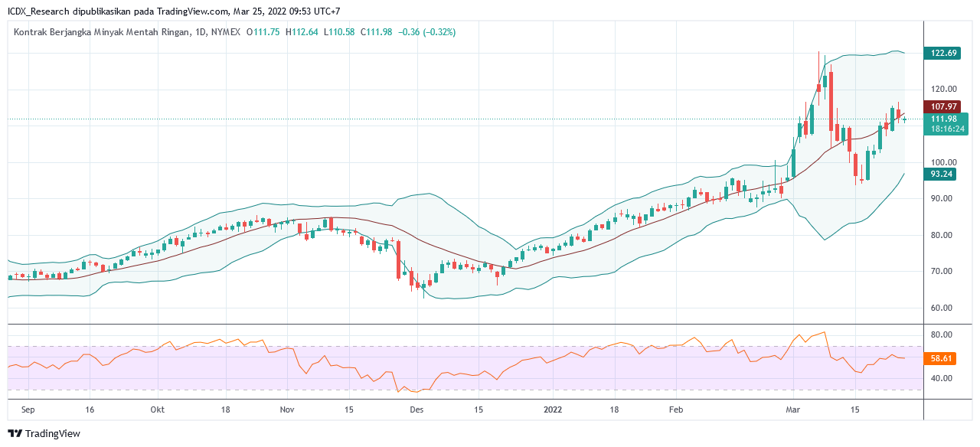Image resolution: width=980 pixels, height=447 pixels.
Task: Click the close price value C111.98
Action: 377,32
